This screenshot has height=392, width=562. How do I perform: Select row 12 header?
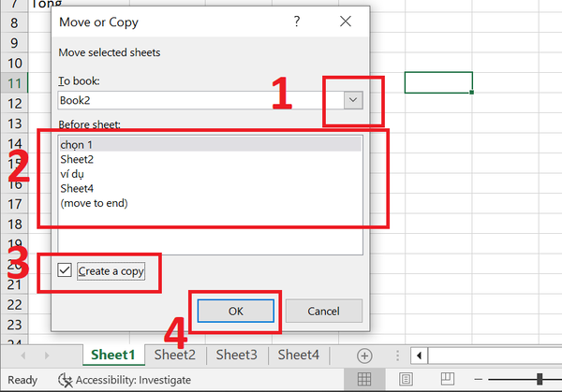coord(14,104)
